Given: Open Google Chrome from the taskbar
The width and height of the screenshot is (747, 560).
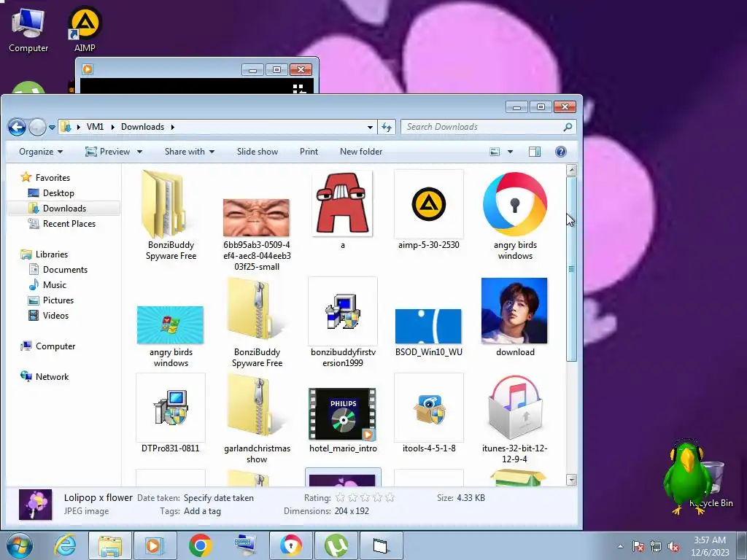Looking at the screenshot, I should [200, 545].
